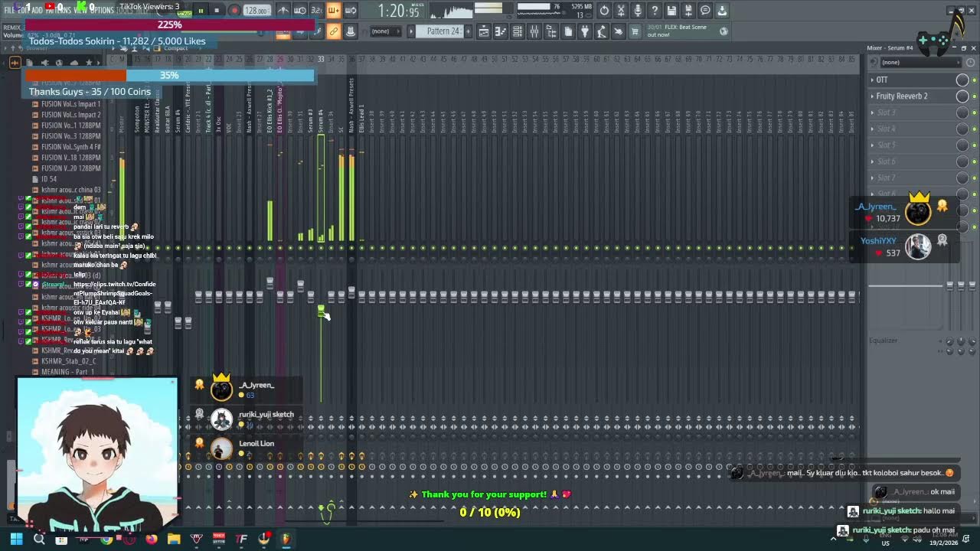This screenshot has height=551, width=980.
Task: Toggle the countdown before recording icon
Action: pos(316,11)
